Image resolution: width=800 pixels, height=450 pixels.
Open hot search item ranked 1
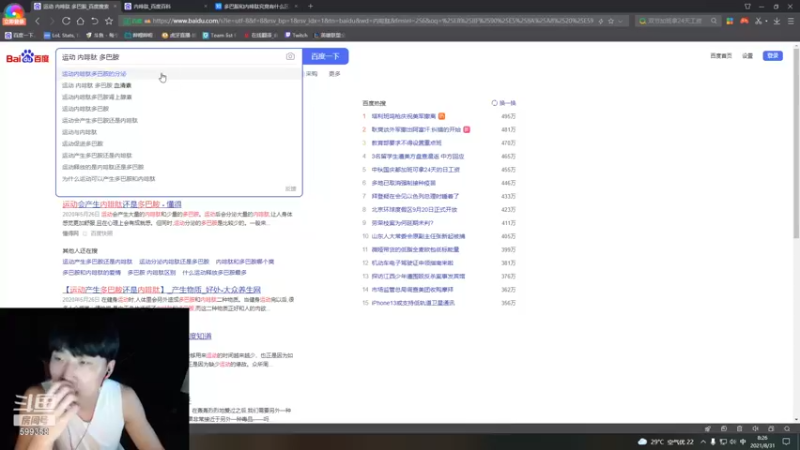point(404,116)
